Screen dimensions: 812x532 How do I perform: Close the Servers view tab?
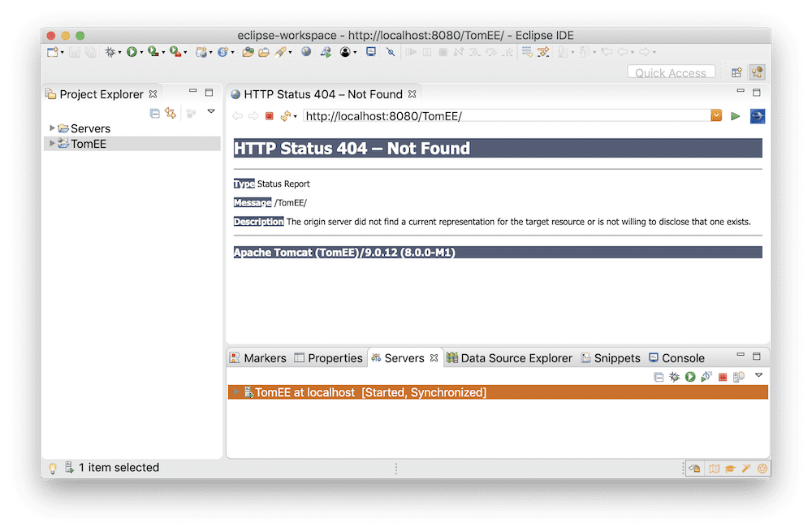pos(434,358)
